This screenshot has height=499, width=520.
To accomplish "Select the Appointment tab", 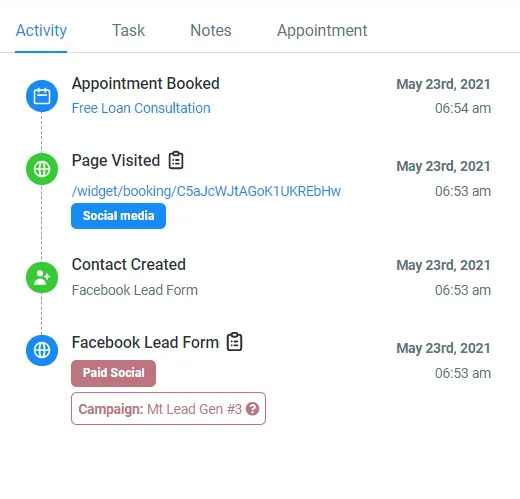I will tap(322, 31).
